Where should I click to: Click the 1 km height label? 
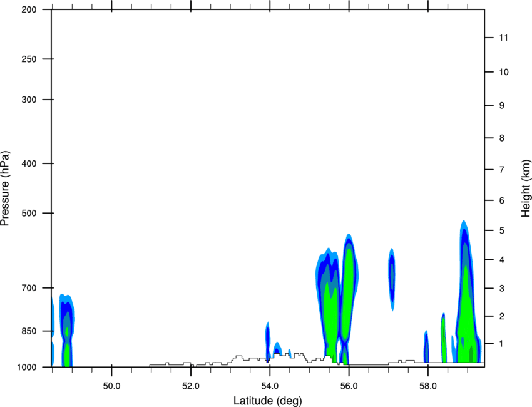point(502,344)
